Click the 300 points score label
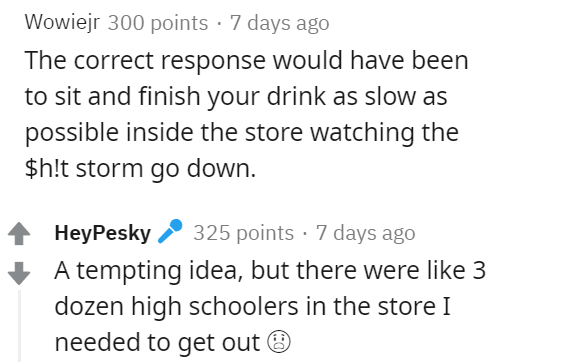Screen dimensions: 571x362 (x=158, y=23)
